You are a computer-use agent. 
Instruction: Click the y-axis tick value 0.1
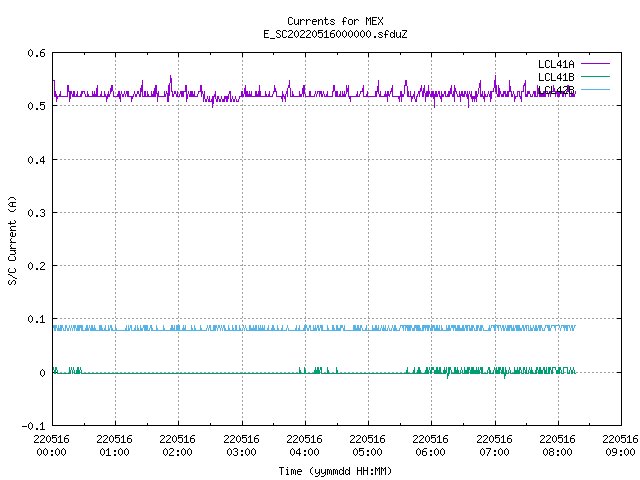click(36, 319)
